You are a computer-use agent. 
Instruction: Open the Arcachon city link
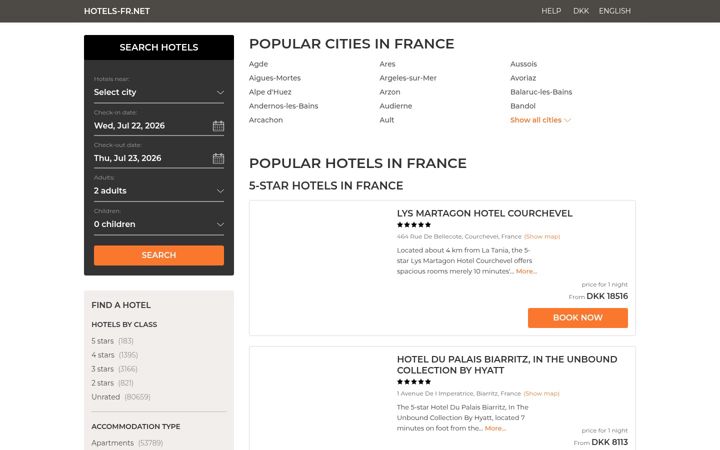click(x=266, y=120)
